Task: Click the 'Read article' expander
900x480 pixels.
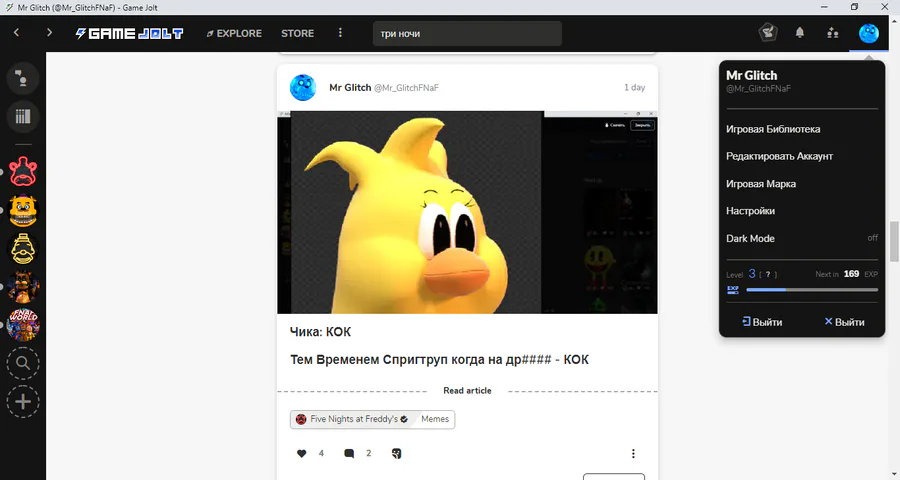Action: pos(467,390)
